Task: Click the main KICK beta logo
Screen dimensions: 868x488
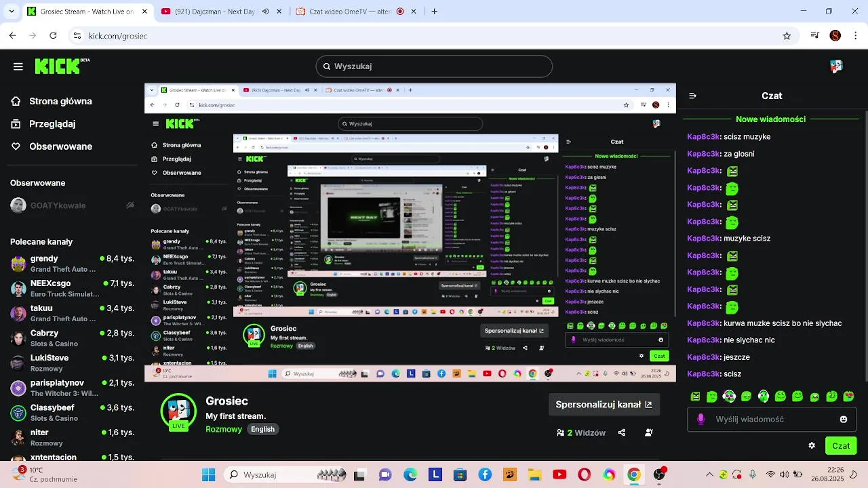Action: click(x=61, y=66)
